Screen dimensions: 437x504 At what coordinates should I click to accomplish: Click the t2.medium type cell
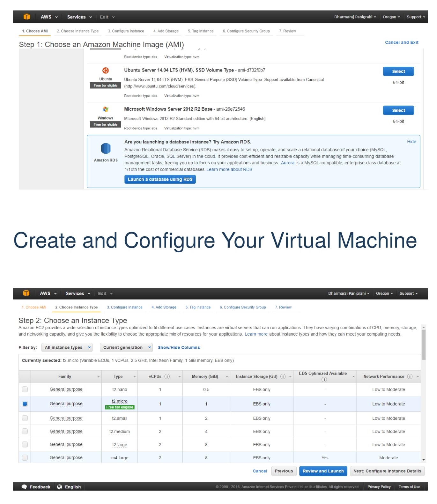(120, 432)
